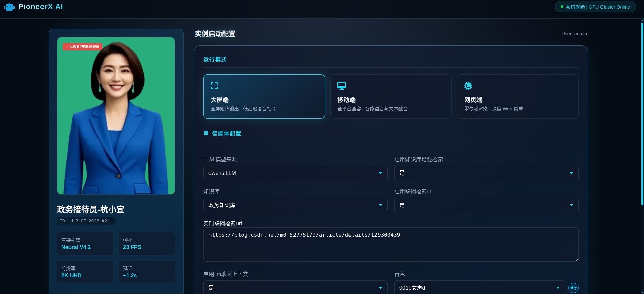Click the 系统就绪 GPU Cluster Online status
Viewport: 644px width, 294px height.
tap(597, 7)
